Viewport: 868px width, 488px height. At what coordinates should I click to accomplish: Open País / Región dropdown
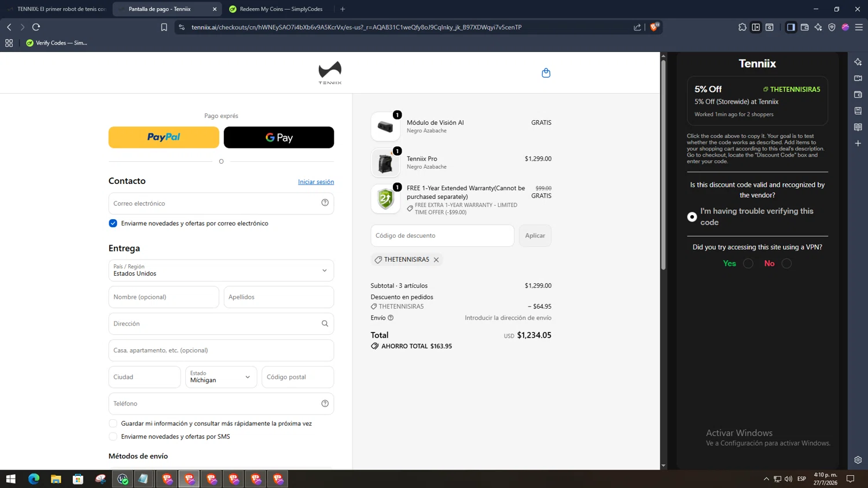pyautogui.click(x=221, y=270)
